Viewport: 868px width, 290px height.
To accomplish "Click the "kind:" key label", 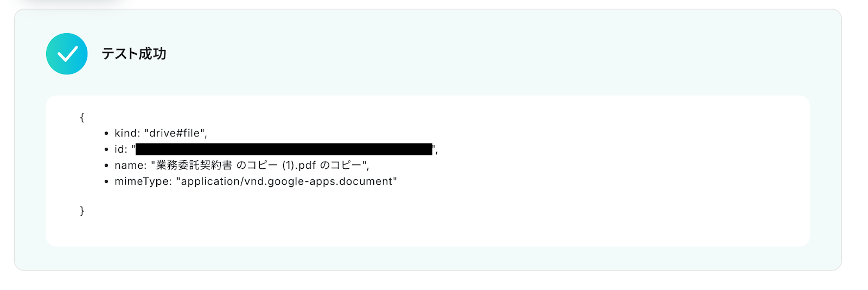I will click(127, 133).
